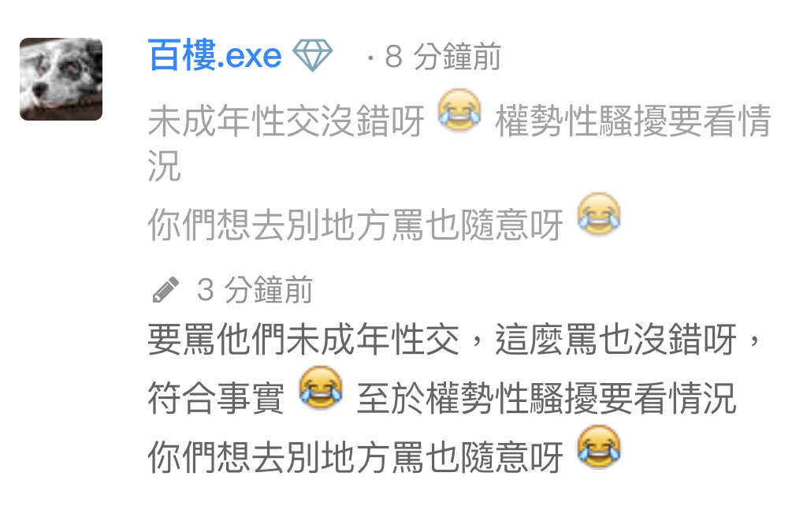Click the wrapped grey character 況
Screen dimensions: 792x532
click(x=165, y=166)
